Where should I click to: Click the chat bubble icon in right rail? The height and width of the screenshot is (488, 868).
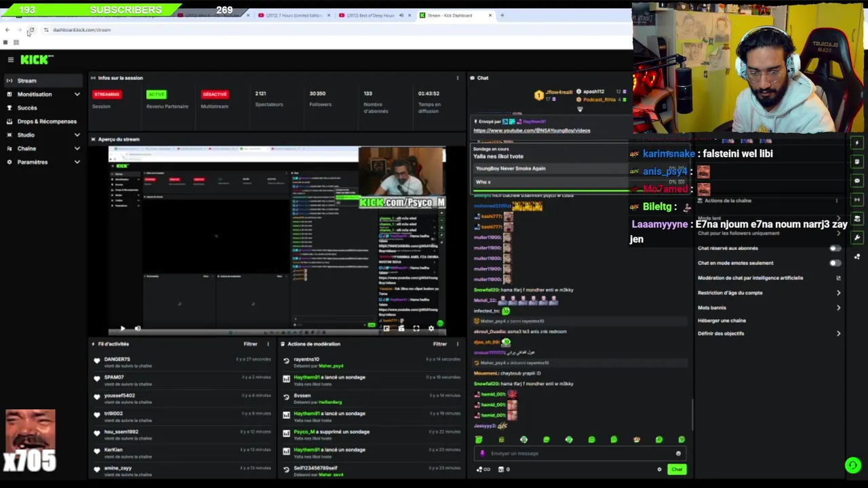[857, 181]
